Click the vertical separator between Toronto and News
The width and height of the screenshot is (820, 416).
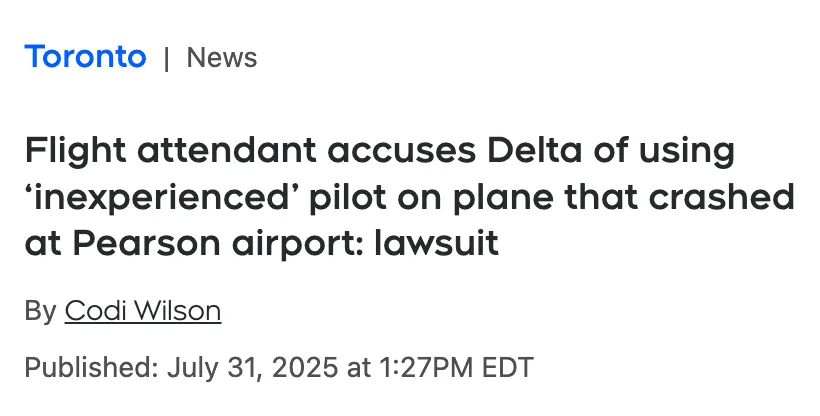click(166, 58)
